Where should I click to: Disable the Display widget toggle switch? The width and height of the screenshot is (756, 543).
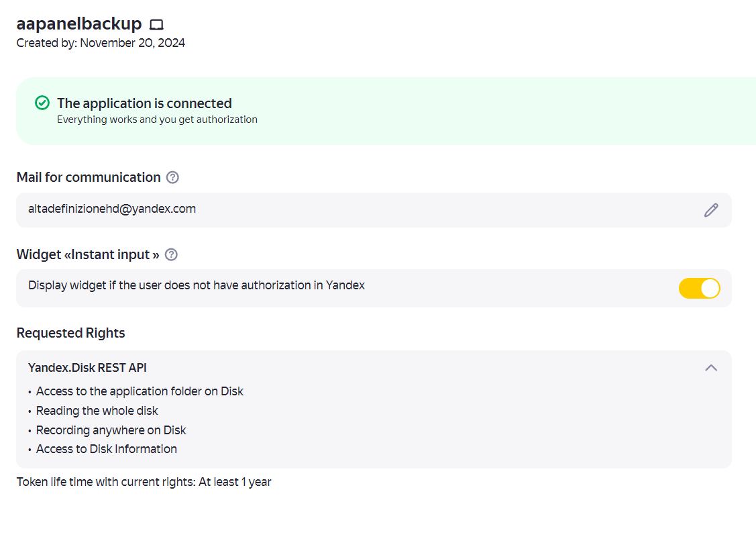[x=699, y=288]
